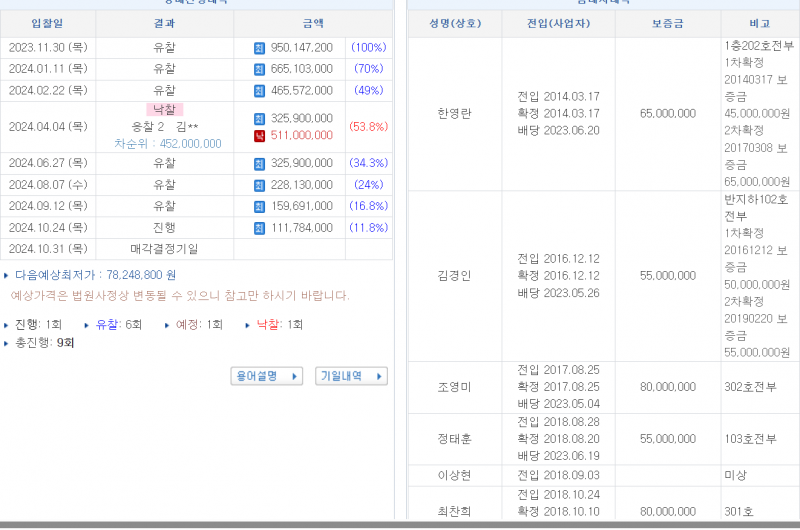Click the horizontal scrollbar at the bottom
The width and height of the screenshot is (800, 530).
tap(400, 525)
